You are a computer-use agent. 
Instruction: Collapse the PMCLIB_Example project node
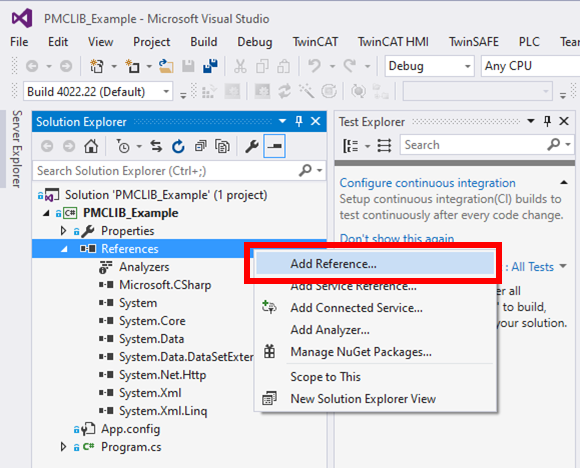click(46, 213)
